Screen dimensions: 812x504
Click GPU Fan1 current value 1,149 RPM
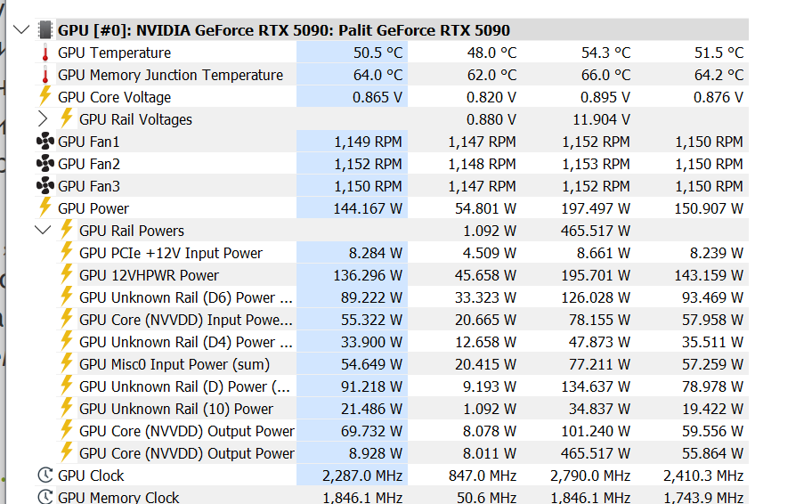pos(369,142)
